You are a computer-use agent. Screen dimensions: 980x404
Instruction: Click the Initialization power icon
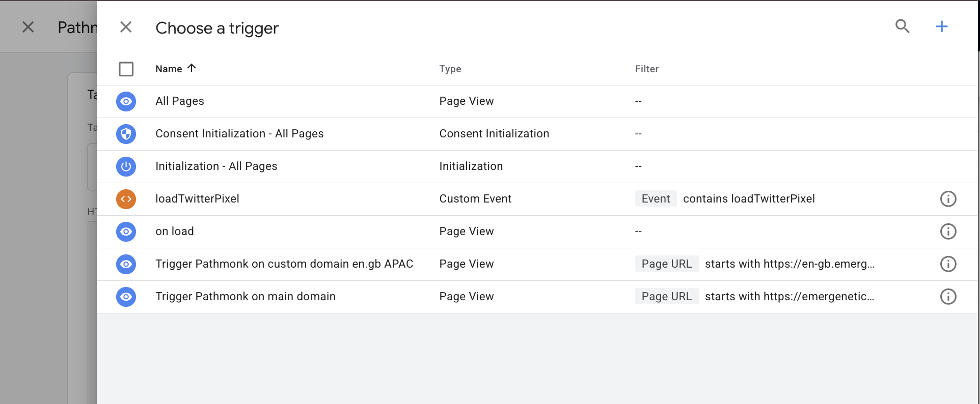coord(126,166)
